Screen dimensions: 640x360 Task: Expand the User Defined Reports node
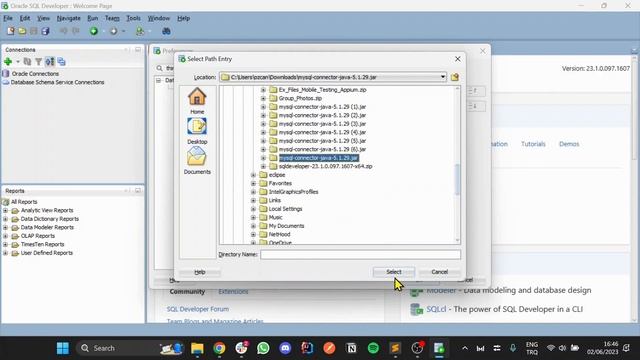pos(5,253)
